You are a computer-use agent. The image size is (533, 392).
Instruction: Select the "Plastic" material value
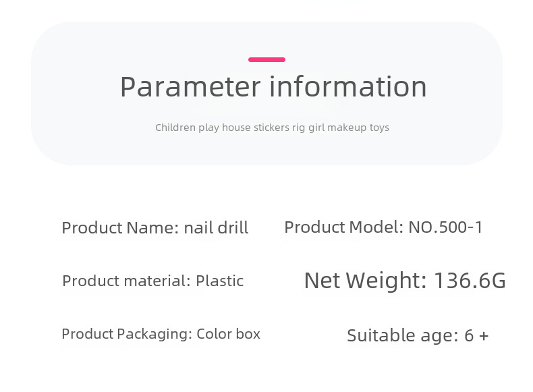(220, 281)
